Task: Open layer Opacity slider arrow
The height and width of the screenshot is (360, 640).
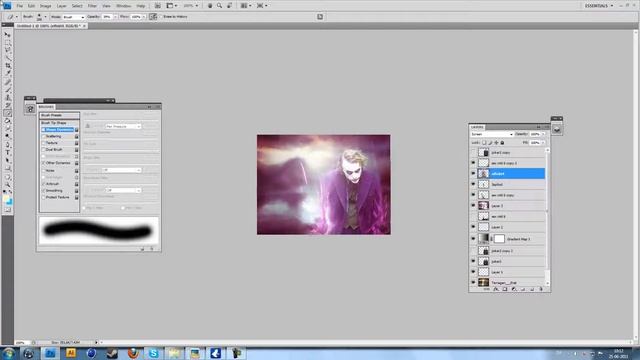Action: (543, 134)
